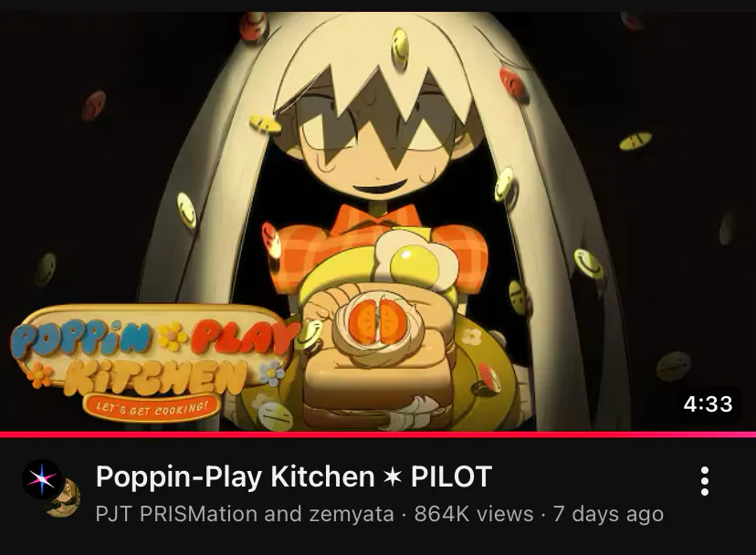Viewport: 756px width, 555px height.
Task: Click the orange bow tie on the character
Action: [373, 218]
